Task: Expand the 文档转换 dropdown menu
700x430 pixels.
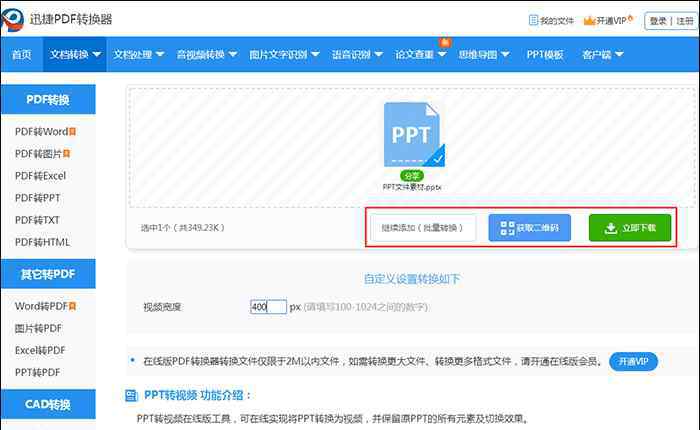Action: point(76,55)
